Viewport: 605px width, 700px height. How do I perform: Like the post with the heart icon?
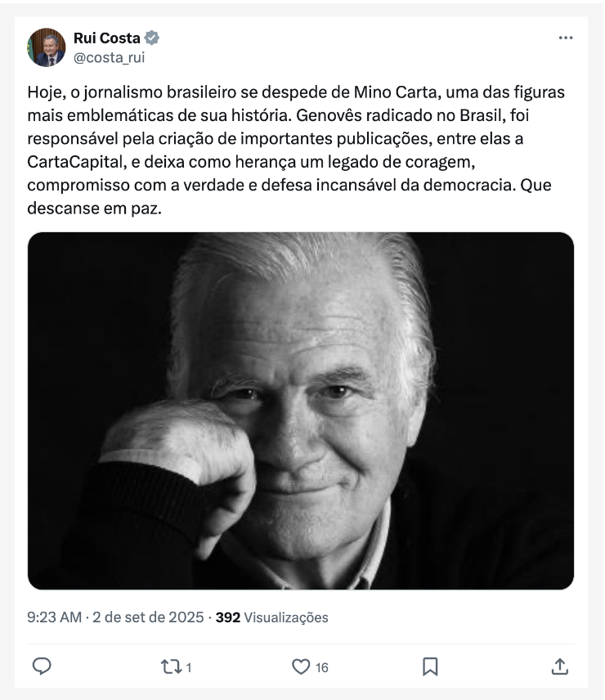coord(301,666)
